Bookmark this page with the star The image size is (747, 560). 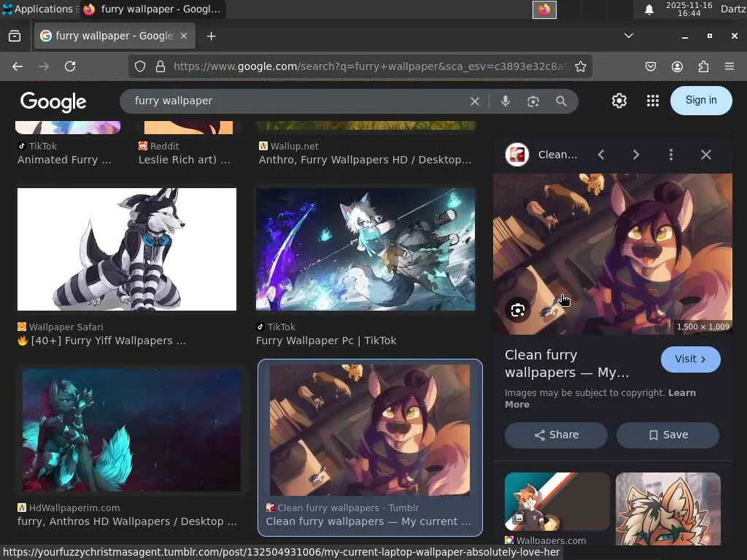point(580,66)
